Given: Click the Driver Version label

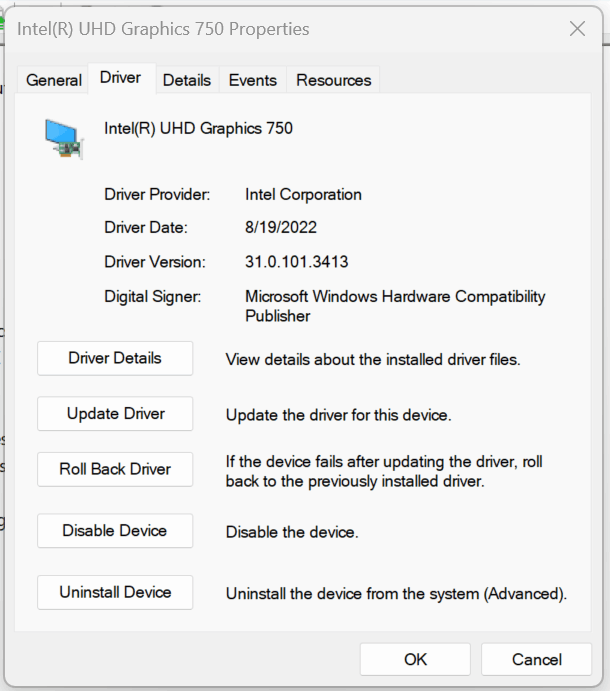Looking at the screenshot, I should click(155, 262).
